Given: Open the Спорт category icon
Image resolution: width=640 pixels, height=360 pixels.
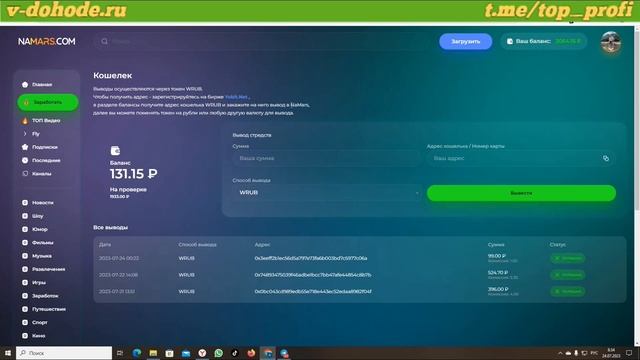Looking at the screenshot, I should click(25, 322).
